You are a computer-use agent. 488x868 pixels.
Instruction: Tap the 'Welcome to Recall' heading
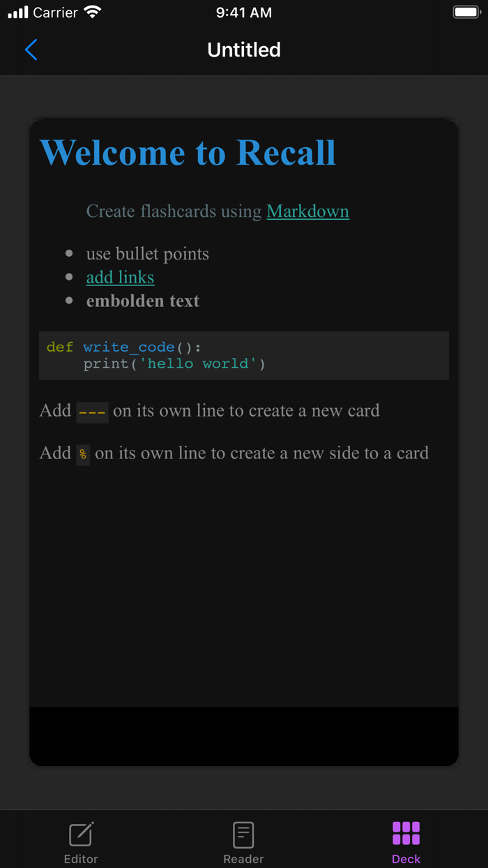tap(188, 153)
